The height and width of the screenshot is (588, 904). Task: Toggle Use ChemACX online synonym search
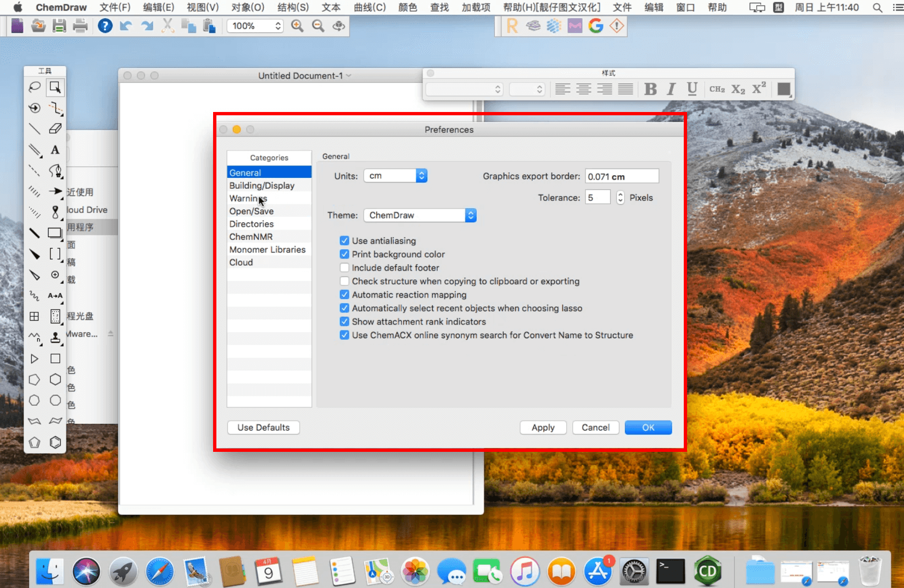pos(344,335)
